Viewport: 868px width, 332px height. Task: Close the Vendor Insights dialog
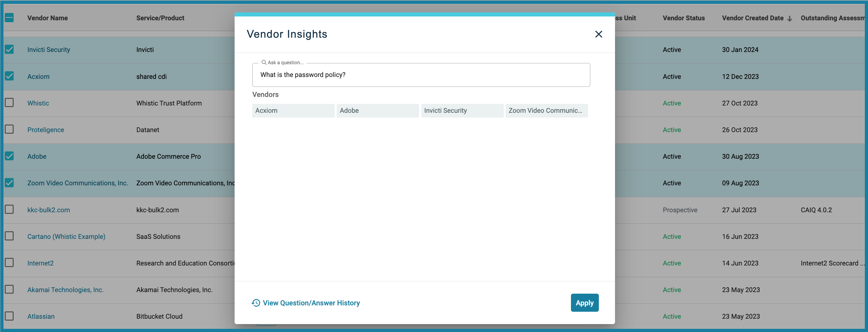click(599, 34)
